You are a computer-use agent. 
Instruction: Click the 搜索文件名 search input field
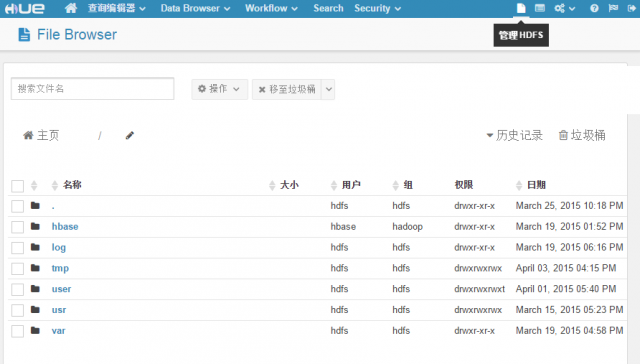tap(93, 89)
